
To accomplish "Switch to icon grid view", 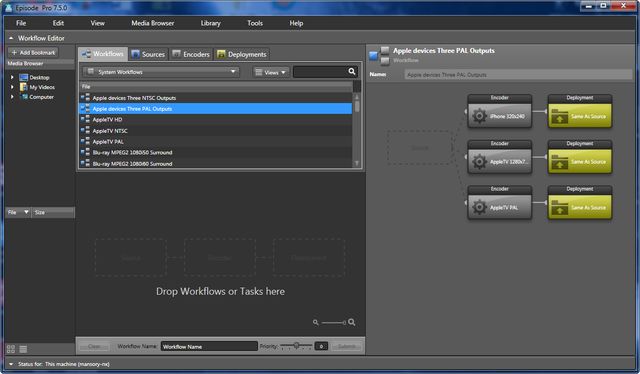I will [x=11, y=349].
